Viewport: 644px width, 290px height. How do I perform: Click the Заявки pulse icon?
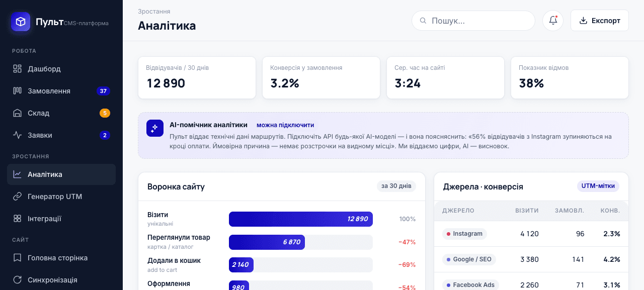[x=17, y=135]
